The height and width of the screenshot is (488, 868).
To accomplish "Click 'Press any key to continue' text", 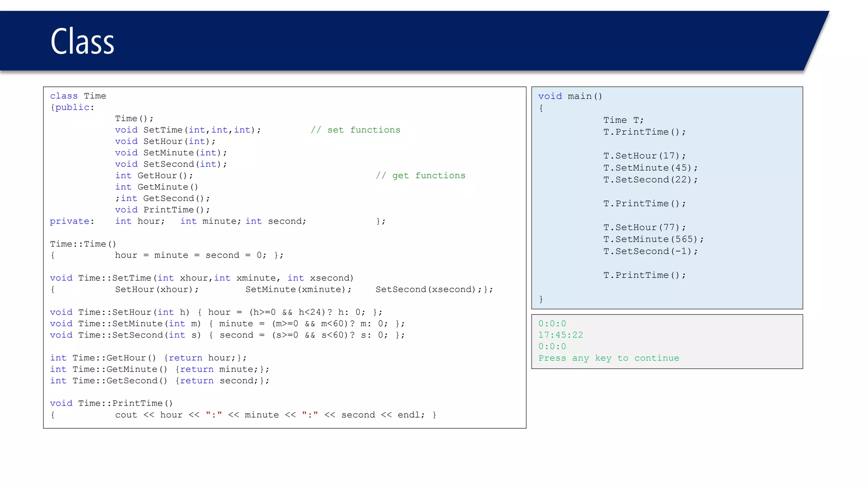I will 608,358.
